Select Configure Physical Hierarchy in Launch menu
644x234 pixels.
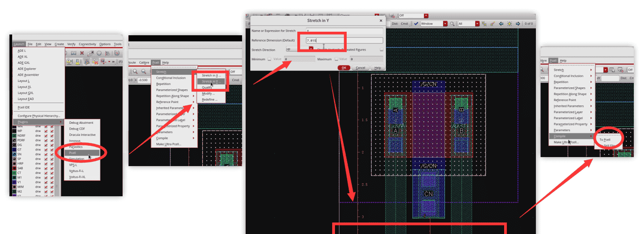coord(39,116)
